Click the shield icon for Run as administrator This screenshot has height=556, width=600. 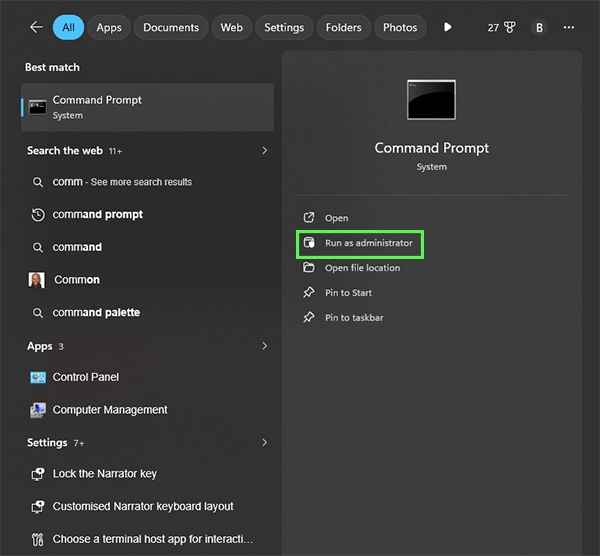[x=309, y=243]
